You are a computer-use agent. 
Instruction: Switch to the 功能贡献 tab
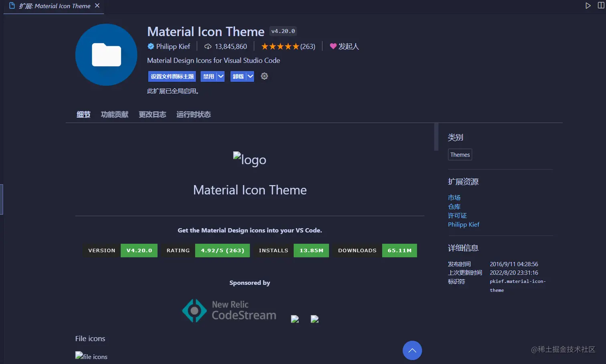[x=115, y=115]
